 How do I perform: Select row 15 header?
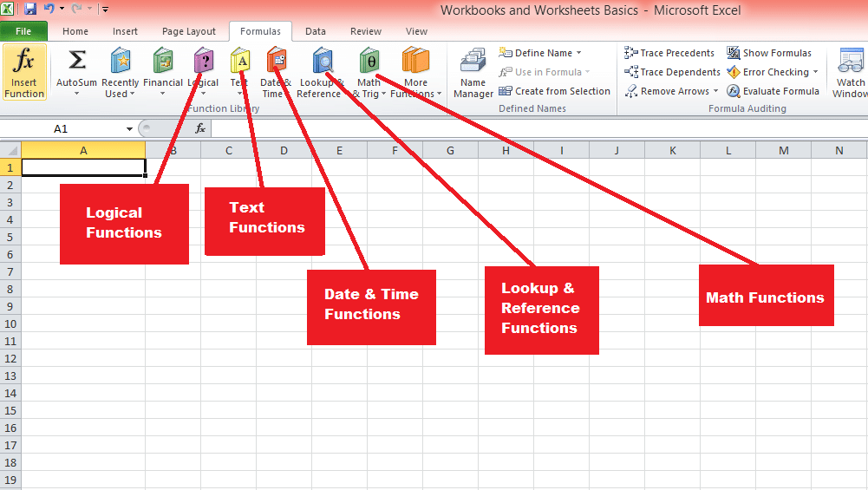(x=10, y=410)
